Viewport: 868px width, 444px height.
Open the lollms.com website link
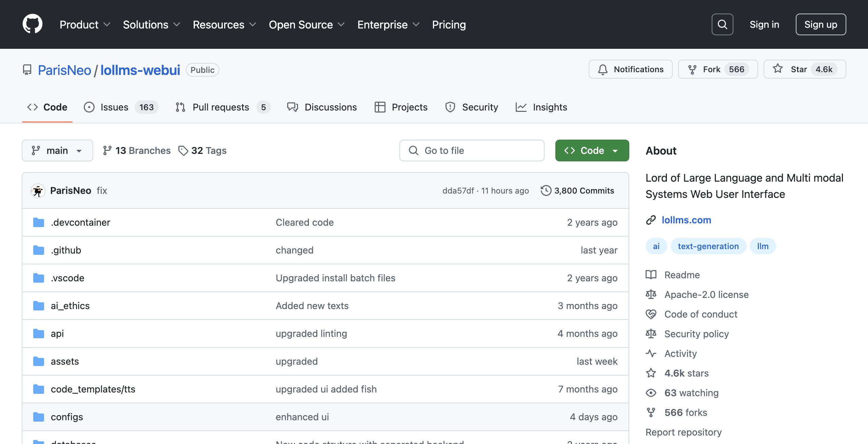[x=686, y=220]
